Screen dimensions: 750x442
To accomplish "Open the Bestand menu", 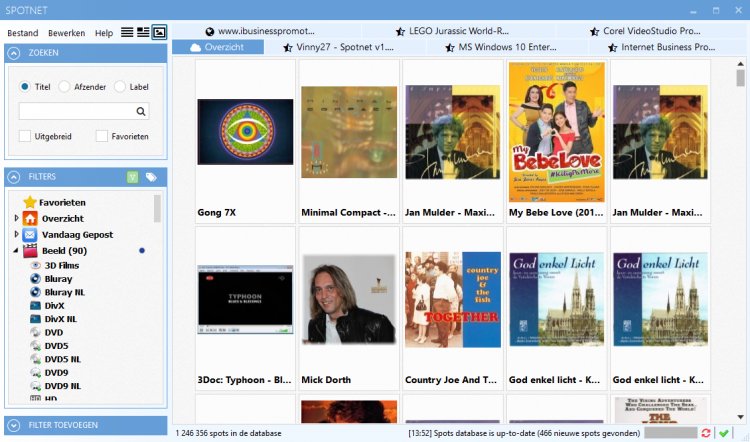I will click(22, 33).
